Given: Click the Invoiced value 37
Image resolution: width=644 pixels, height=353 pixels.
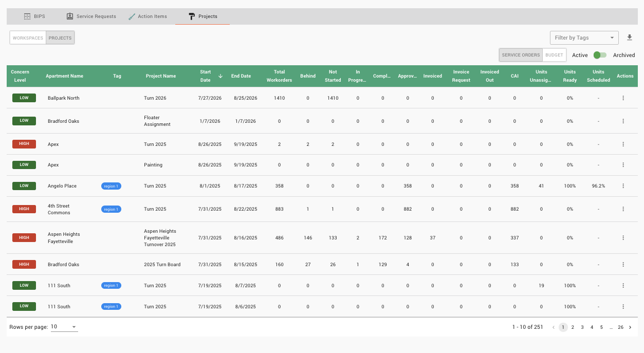Looking at the screenshot, I should [x=432, y=238].
